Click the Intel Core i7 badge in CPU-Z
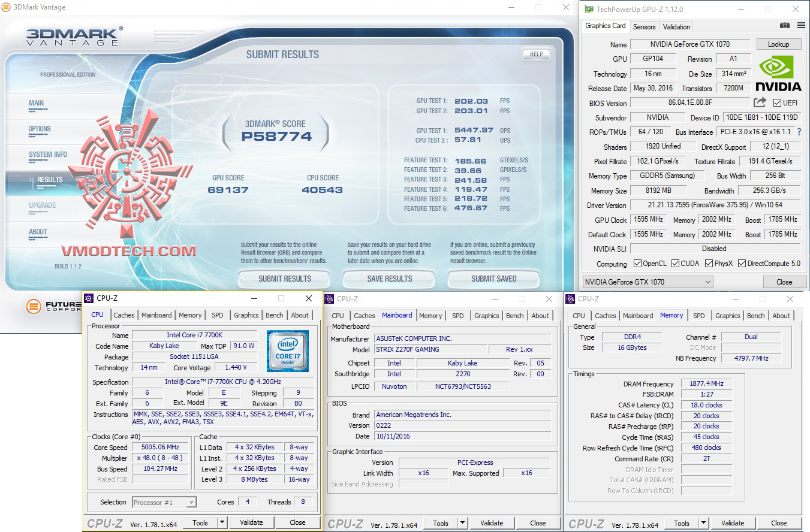This screenshot has height=532, width=810. [288, 350]
